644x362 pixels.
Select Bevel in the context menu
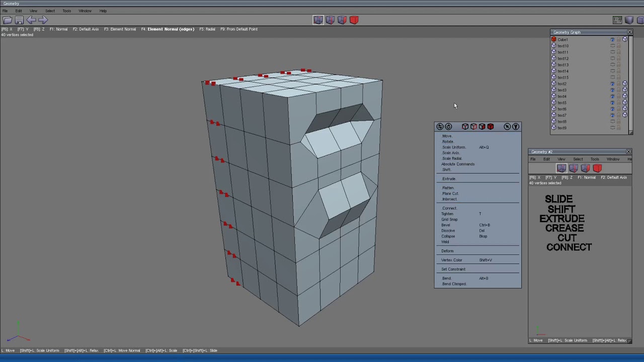(446, 225)
